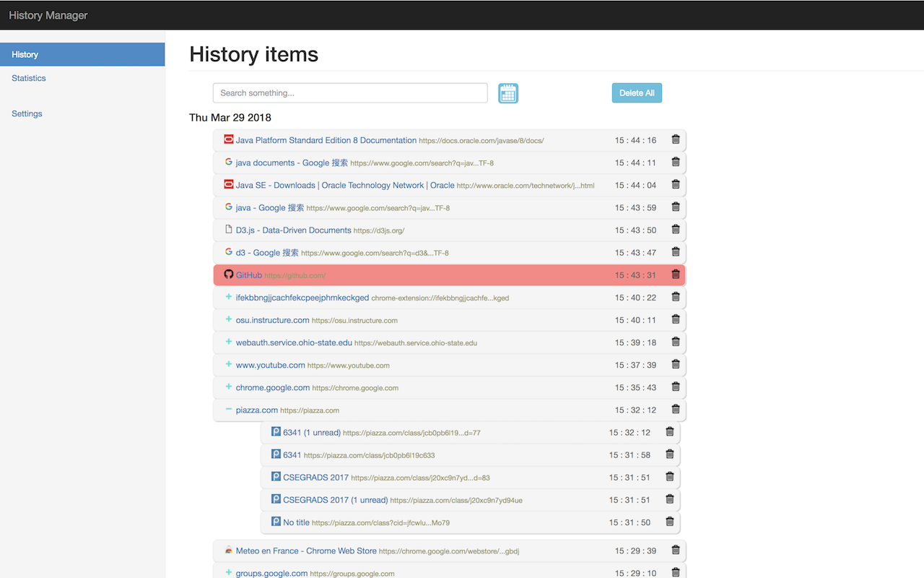The width and height of the screenshot is (924, 578).
Task: Click the Delete All button
Action: click(637, 93)
